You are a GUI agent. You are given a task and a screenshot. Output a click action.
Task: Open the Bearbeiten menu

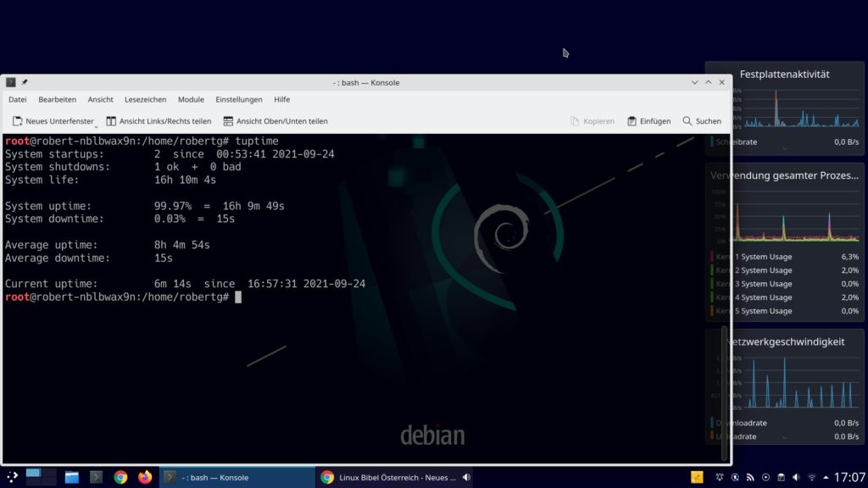click(x=57, y=100)
